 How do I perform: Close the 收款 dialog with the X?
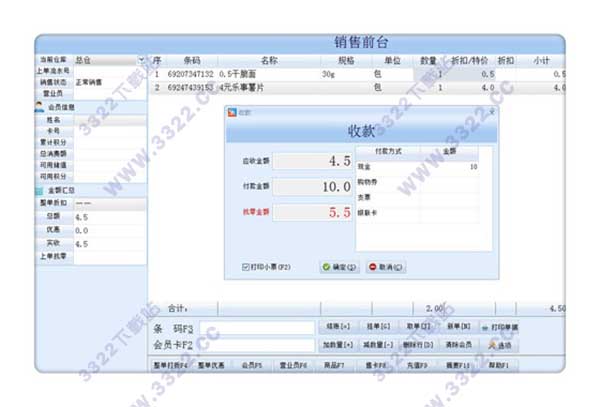492,112
